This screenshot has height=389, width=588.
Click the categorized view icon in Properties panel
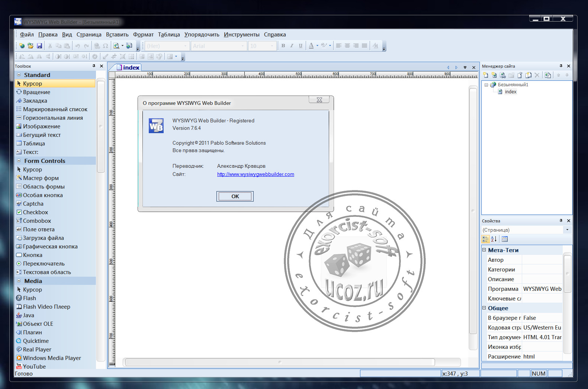[485, 239]
